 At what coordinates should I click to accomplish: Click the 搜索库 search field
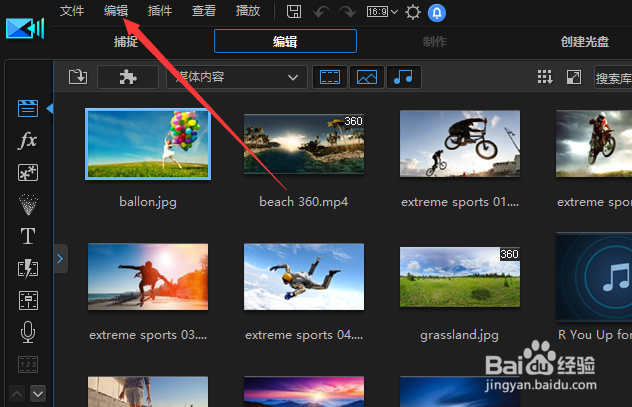(x=613, y=77)
